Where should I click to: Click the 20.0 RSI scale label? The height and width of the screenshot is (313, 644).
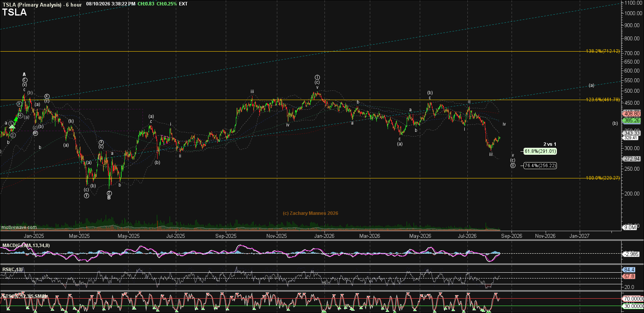629,287
